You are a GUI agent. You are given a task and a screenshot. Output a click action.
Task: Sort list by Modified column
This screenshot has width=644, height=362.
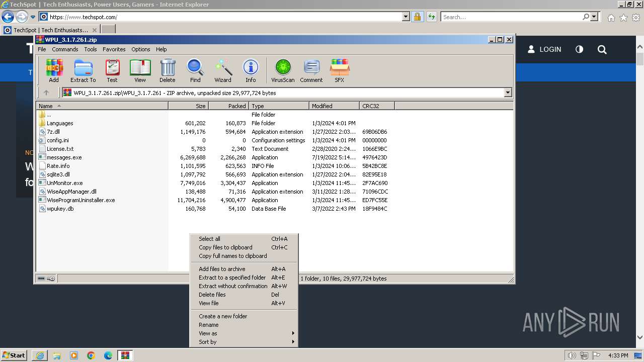(334, 106)
